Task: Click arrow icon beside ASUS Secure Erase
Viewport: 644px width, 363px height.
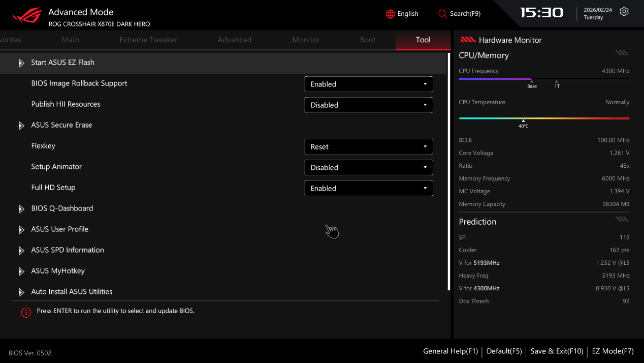Action: [21, 126]
